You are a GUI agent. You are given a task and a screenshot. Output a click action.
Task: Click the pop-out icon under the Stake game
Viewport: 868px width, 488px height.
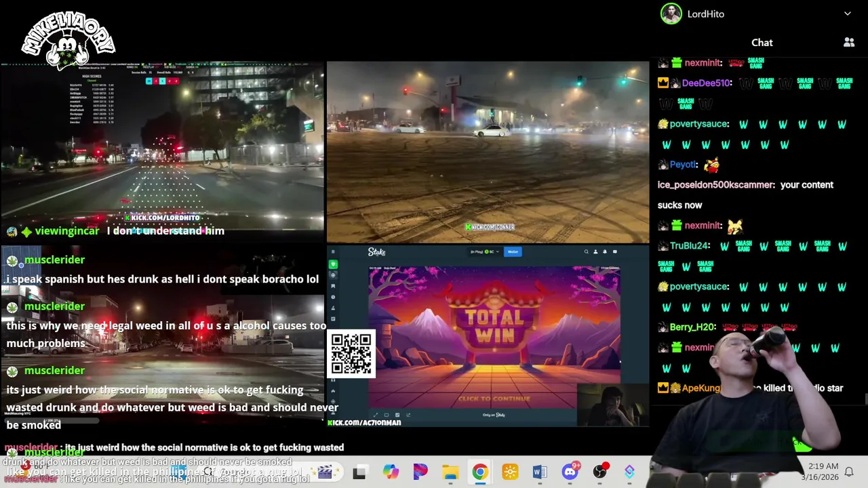pos(408,415)
